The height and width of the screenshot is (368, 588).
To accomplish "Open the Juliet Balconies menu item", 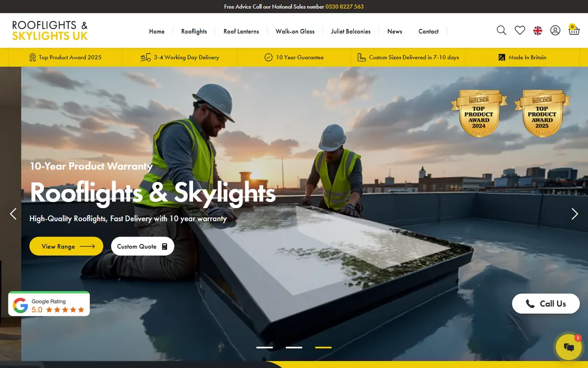I will point(351,31).
